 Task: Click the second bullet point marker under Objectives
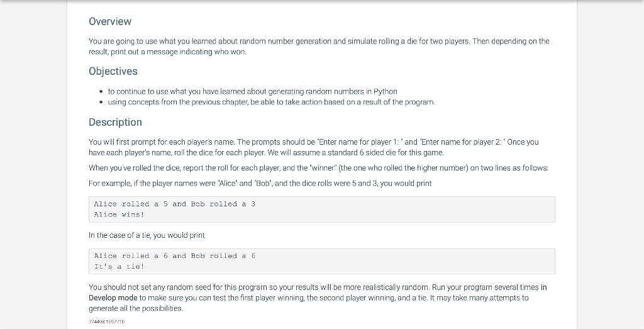(101, 103)
